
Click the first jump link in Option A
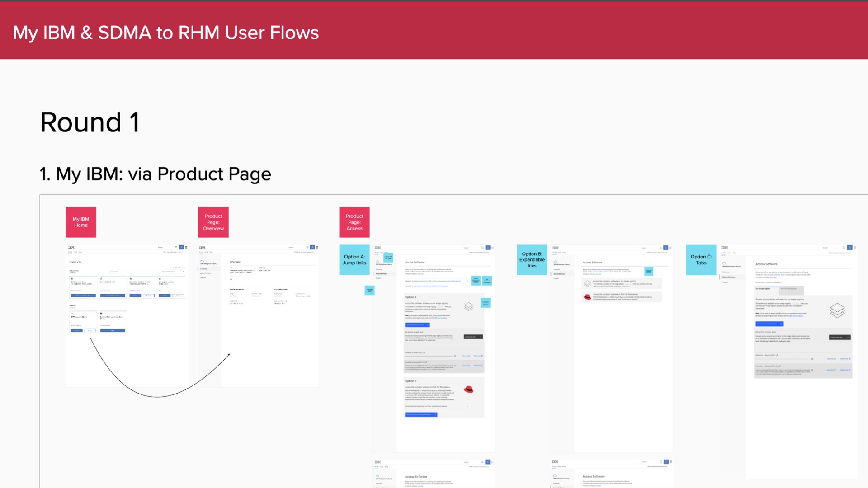(x=436, y=281)
